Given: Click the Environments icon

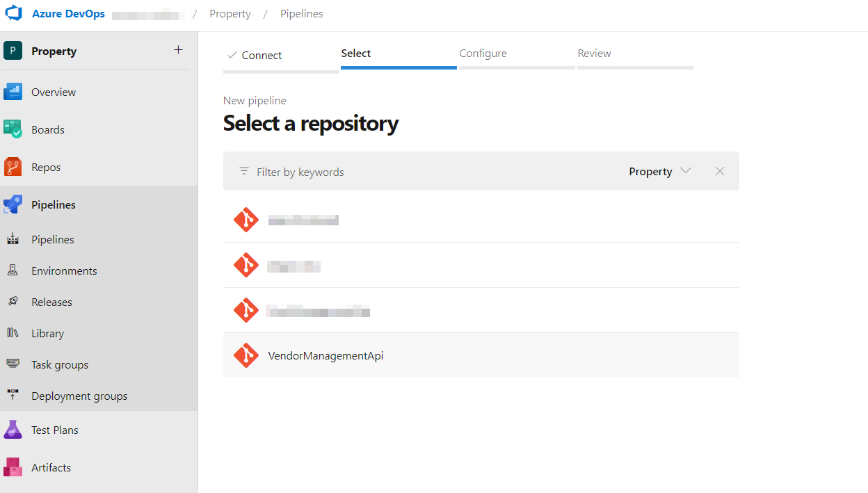Looking at the screenshot, I should [x=13, y=270].
